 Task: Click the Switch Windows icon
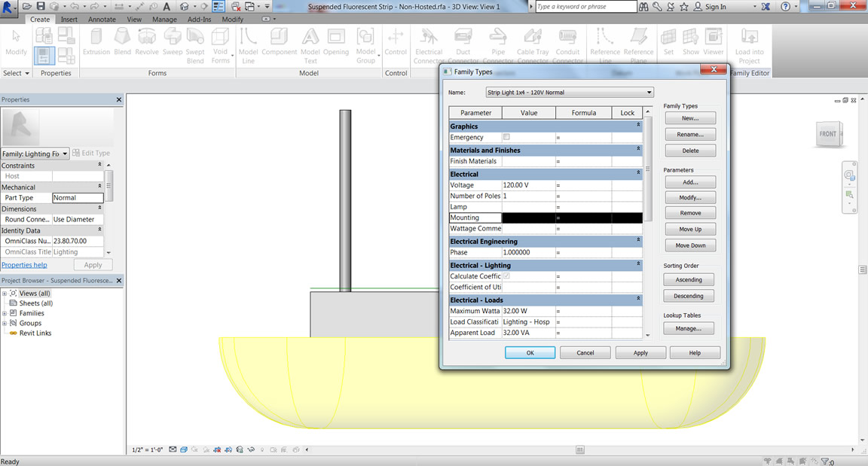click(249, 7)
